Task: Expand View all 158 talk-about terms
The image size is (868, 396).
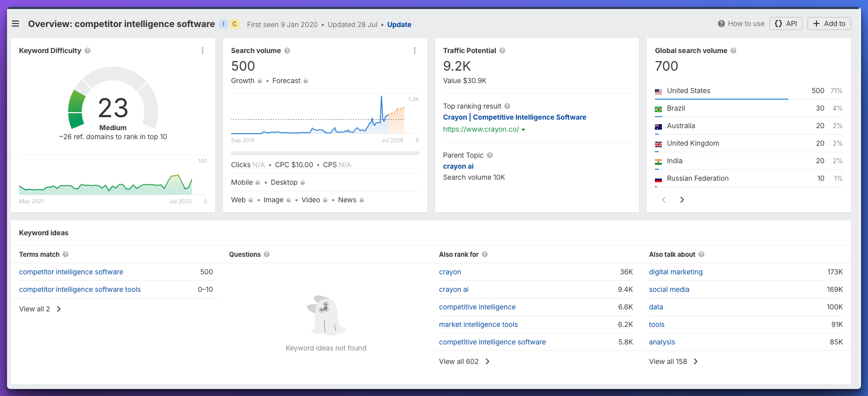Action: (673, 361)
